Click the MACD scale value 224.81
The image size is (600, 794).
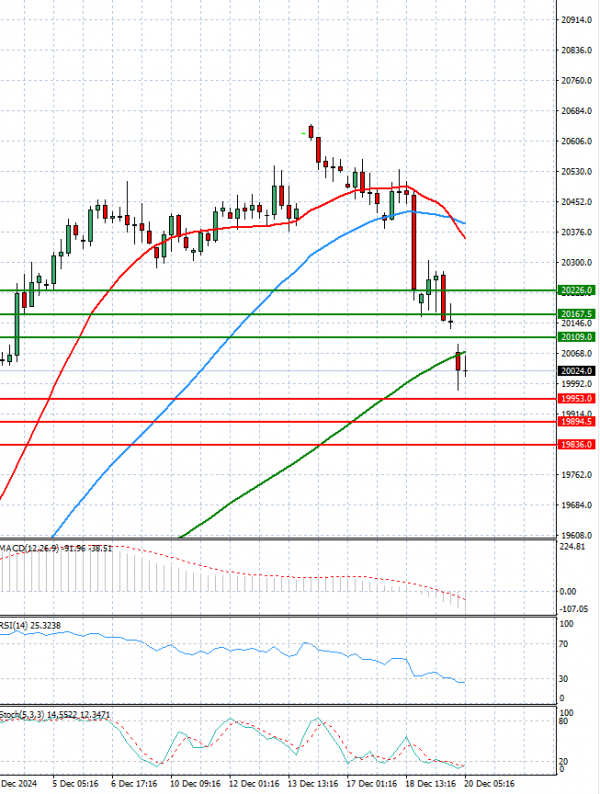572,547
